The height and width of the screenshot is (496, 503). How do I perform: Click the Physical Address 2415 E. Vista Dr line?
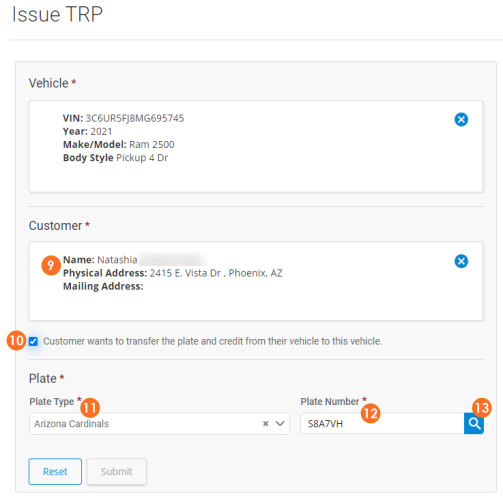(173, 273)
